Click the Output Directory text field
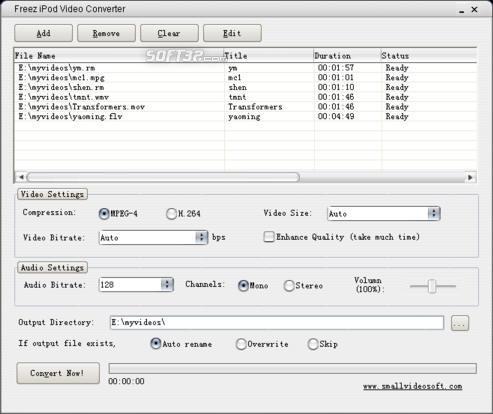 [x=277, y=323]
